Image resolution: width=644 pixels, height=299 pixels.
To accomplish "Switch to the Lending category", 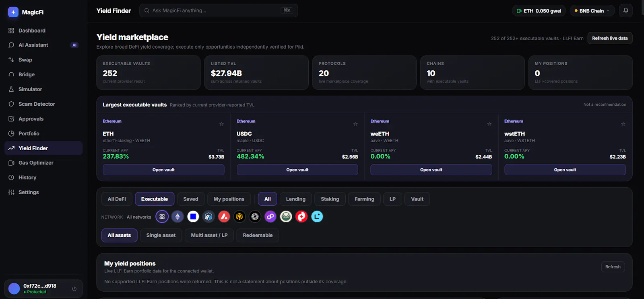I will click(x=296, y=199).
